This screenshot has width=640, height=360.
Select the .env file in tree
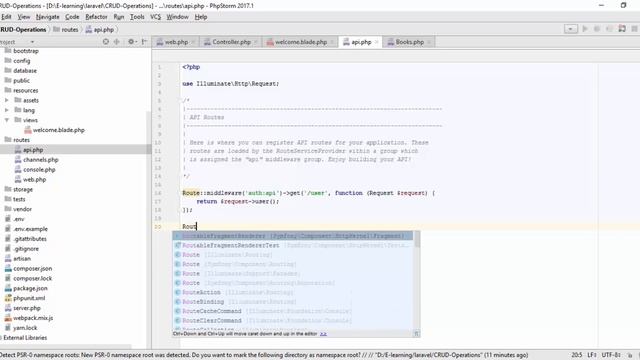(x=19, y=219)
